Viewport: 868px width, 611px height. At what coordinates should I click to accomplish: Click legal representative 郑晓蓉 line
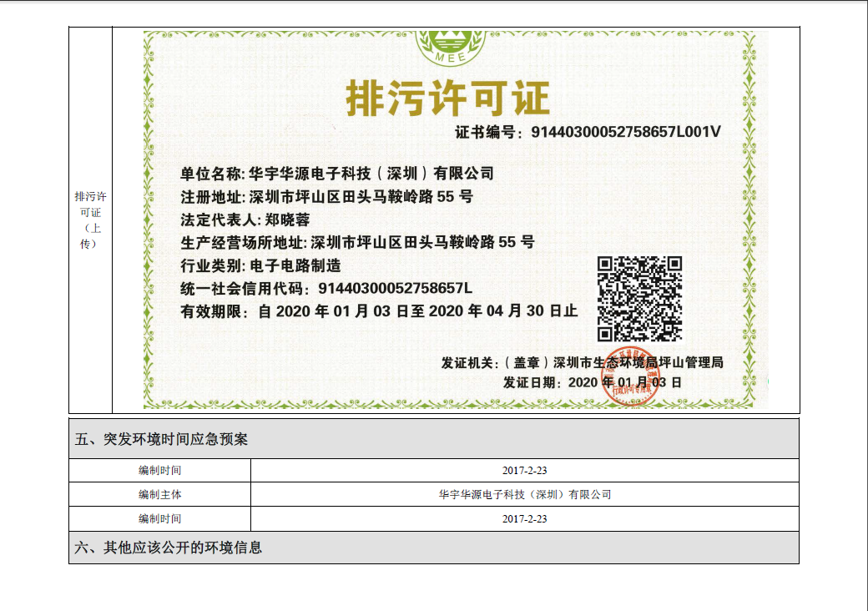pos(245,220)
